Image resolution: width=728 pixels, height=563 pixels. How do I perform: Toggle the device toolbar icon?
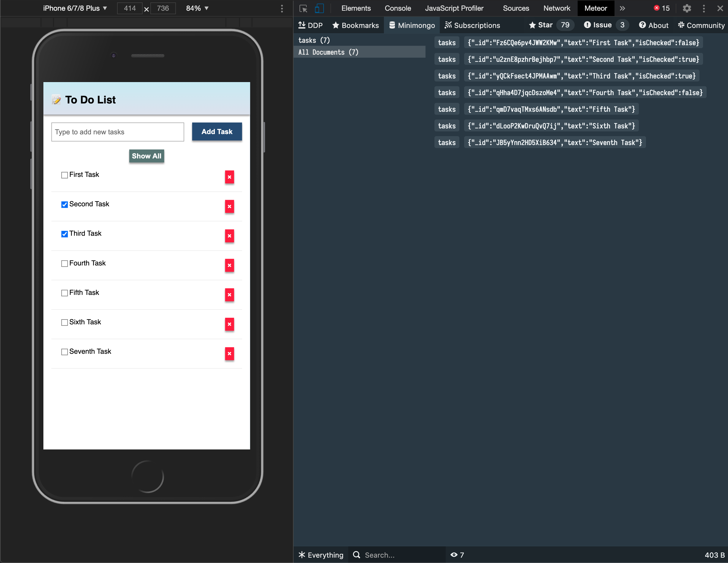pos(319,8)
